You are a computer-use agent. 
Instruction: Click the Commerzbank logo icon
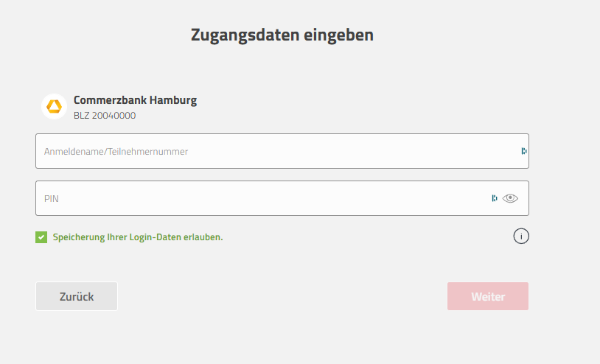(x=54, y=107)
